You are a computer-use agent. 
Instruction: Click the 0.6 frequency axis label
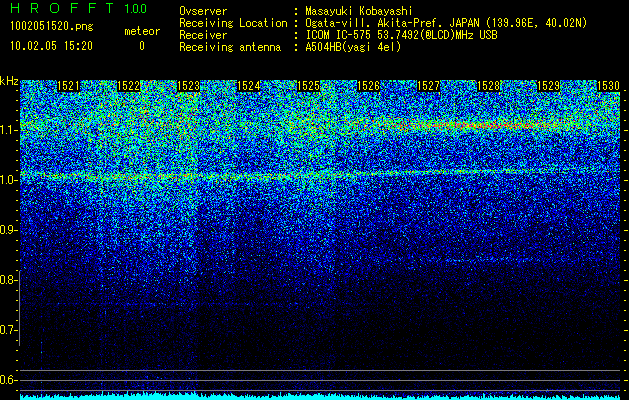point(8,380)
